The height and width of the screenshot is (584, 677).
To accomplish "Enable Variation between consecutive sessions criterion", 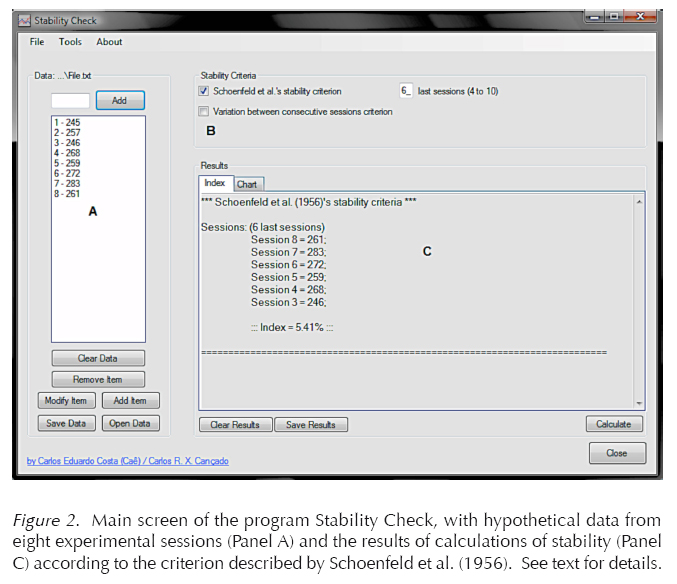I will click(205, 112).
